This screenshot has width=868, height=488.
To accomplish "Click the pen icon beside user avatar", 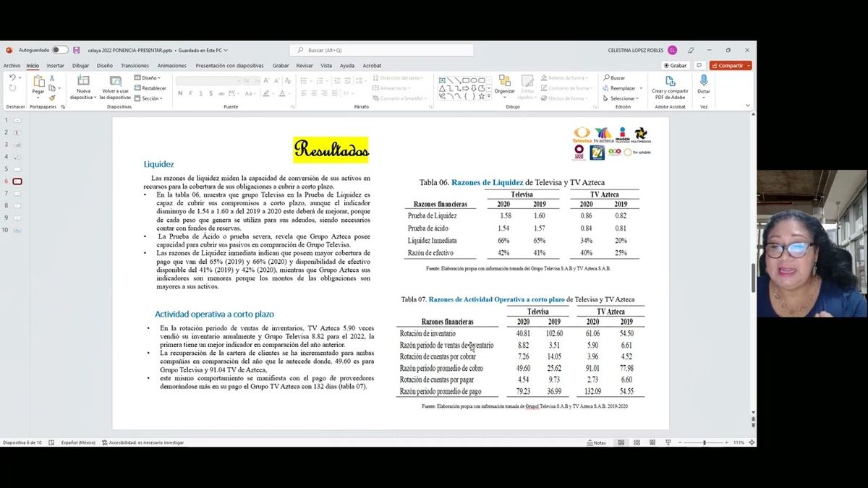I will click(x=691, y=50).
